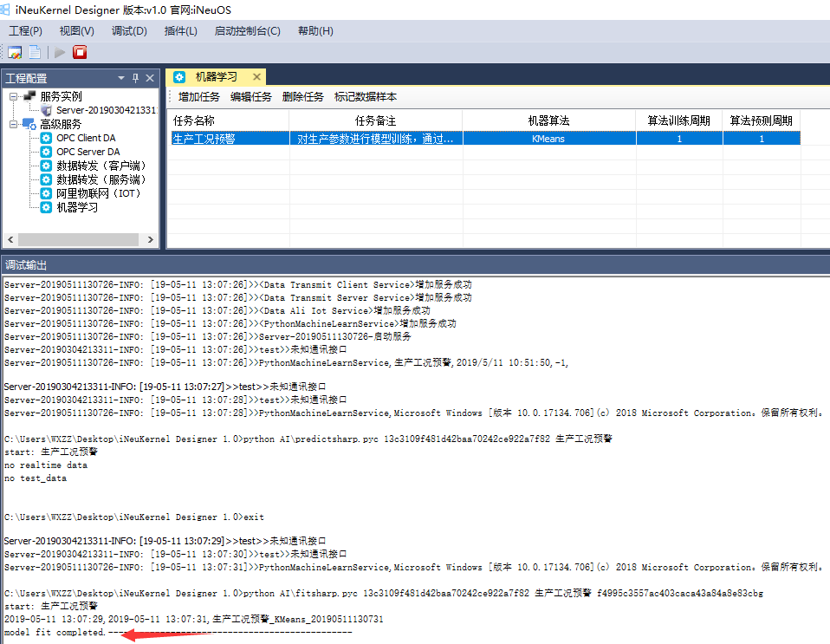This screenshot has width=830, height=644.
Task: Click the project designer toolbar icon
Action: [x=15, y=53]
